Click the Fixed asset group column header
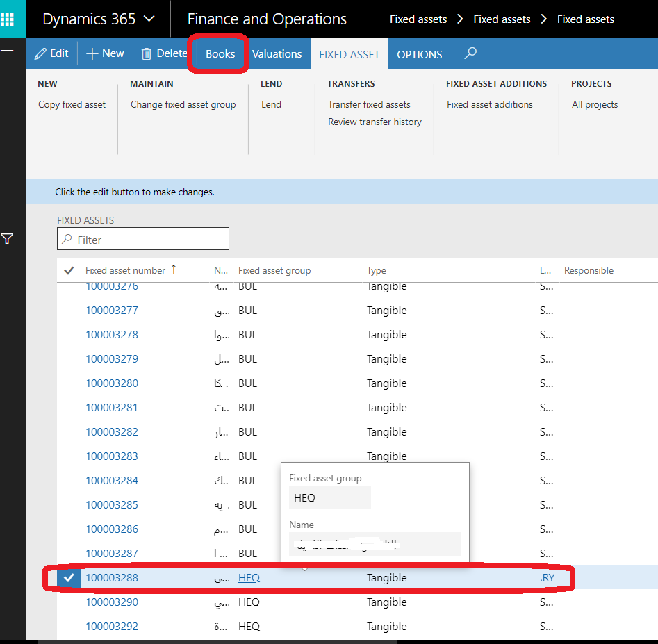This screenshot has height=644, width=658. (274, 271)
